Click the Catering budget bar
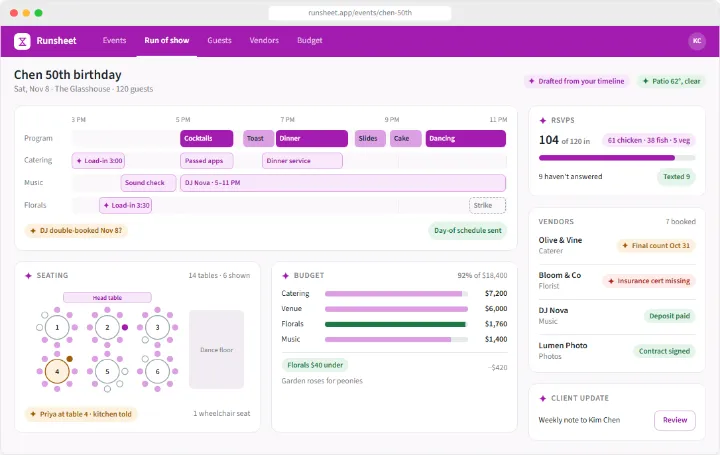This screenshot has width=720, height=455. [396, 294]
